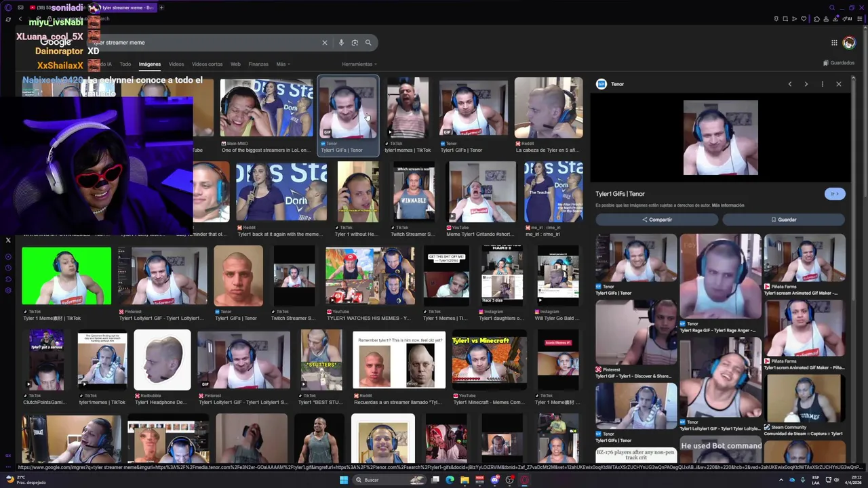The image size is (868, 488).
Task: Open the Redbubble Tyler1 headphone sticker thumbnail
Action: [162, 360]
